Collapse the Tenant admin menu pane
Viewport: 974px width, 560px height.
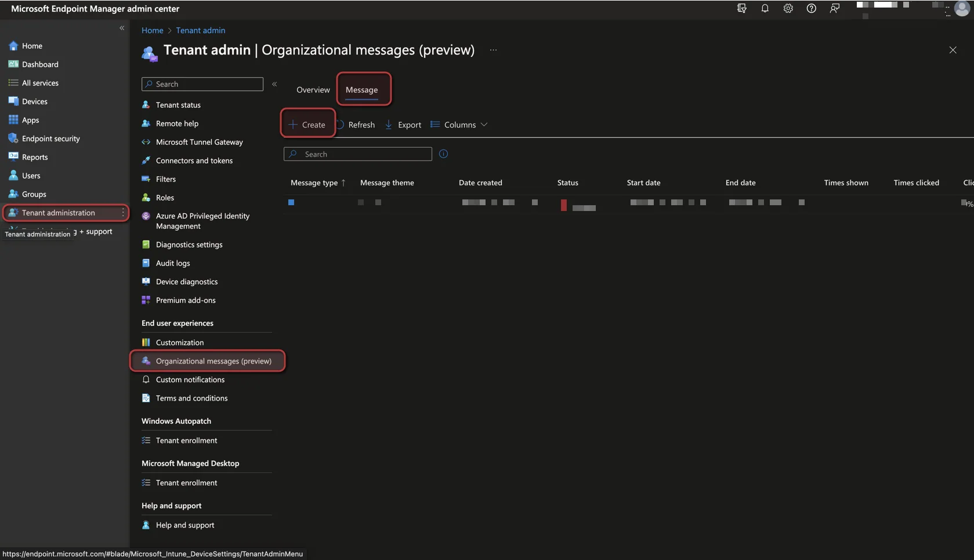click(x=274, y=84)
